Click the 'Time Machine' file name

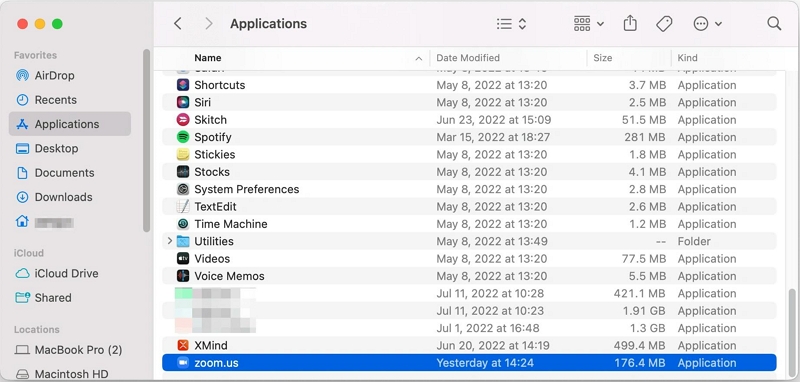click(231, 224)
